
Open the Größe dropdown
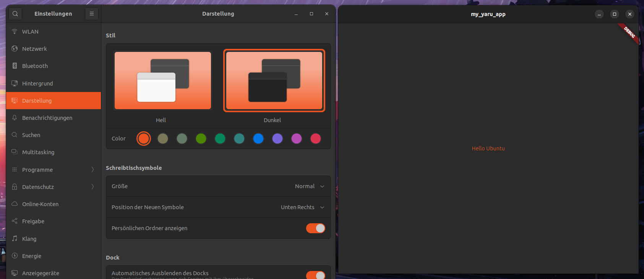click(x=310, y=186)
